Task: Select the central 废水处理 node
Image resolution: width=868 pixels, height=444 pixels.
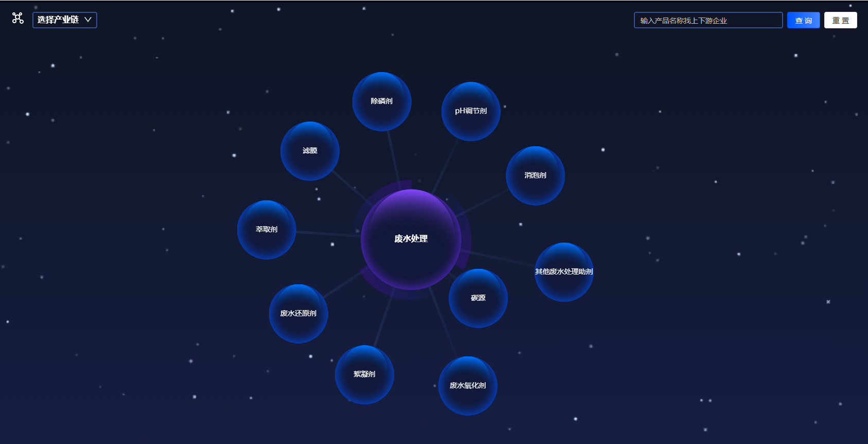Action: (411, 239)
